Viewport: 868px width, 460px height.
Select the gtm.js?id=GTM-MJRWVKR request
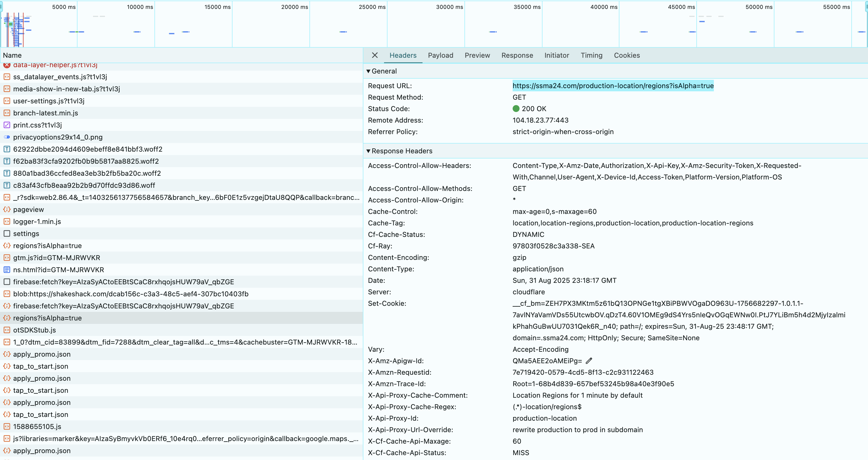click(57, 258)
